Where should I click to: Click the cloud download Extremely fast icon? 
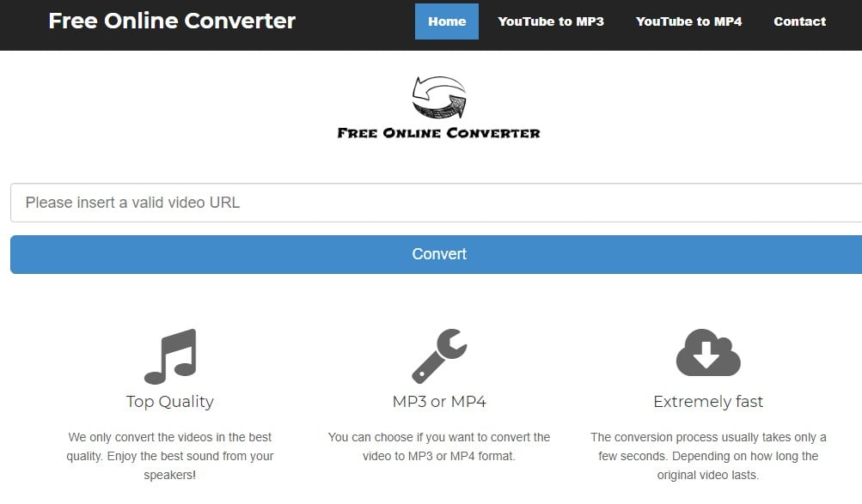click(708, 353)
